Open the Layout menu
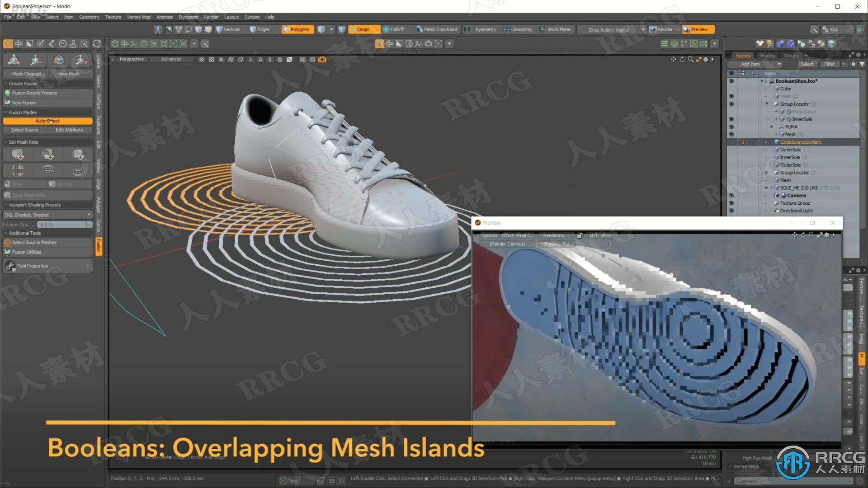This screenshot has width=868, height=488. pyautogui.click(x=231, y=17)
